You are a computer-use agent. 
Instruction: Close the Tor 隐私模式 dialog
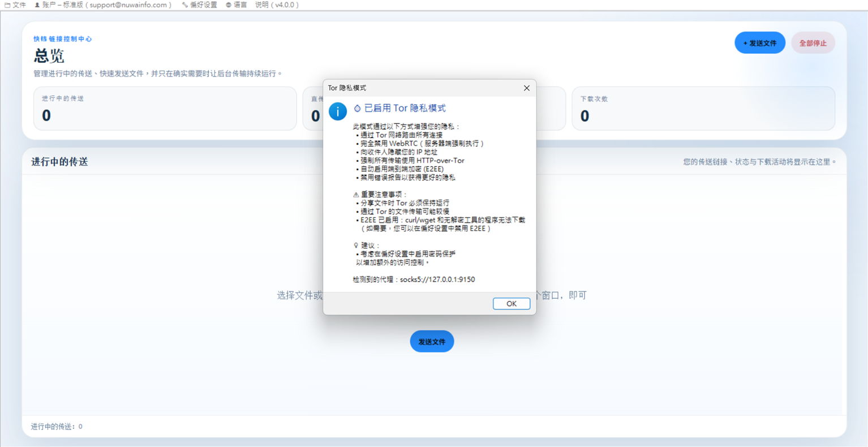527,88
